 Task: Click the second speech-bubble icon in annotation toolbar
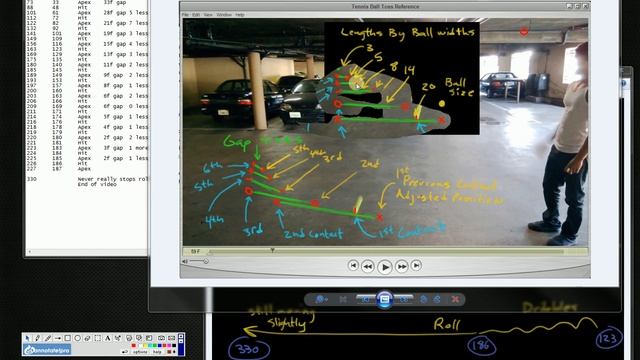coord(139,338)
